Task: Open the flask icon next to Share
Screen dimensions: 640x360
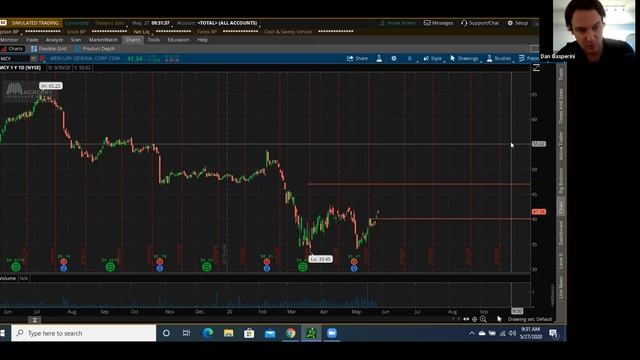Action: pyautogui.click(x=379, y=58)
